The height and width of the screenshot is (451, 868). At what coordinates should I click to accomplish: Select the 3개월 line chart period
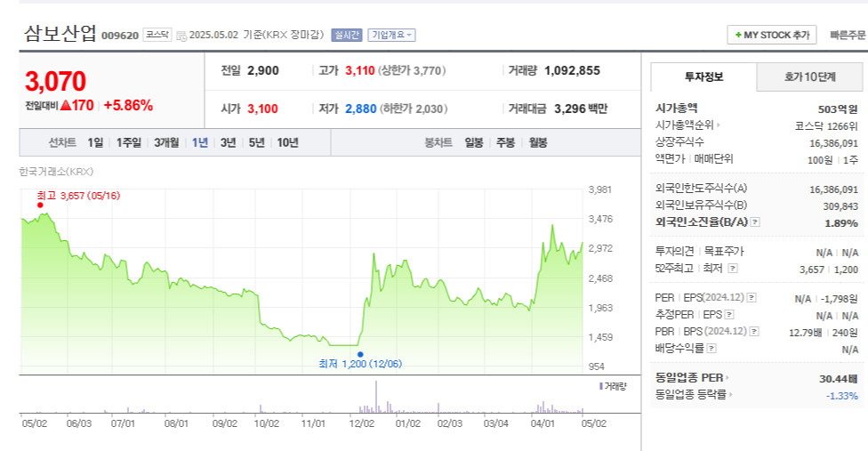pos(166,142)
